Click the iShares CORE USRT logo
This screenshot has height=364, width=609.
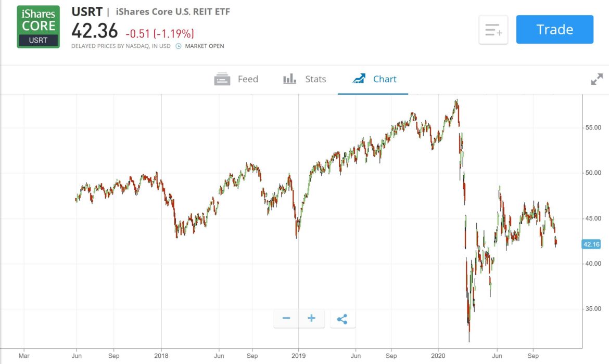(37, 27)
